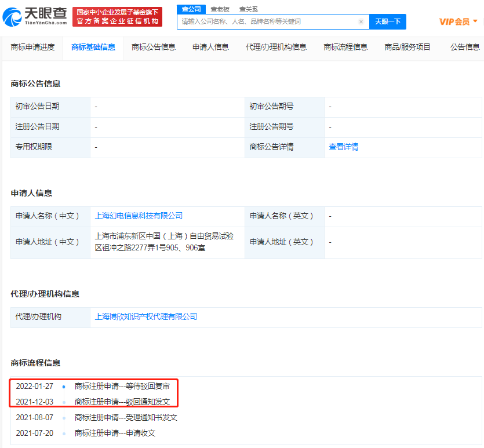Open the 商标公告信息 tab

coord(154,47)
